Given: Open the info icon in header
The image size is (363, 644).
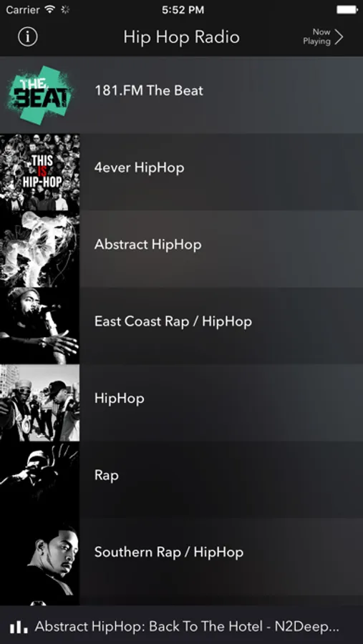Looking at the screenshot, I should pos(27,37).
